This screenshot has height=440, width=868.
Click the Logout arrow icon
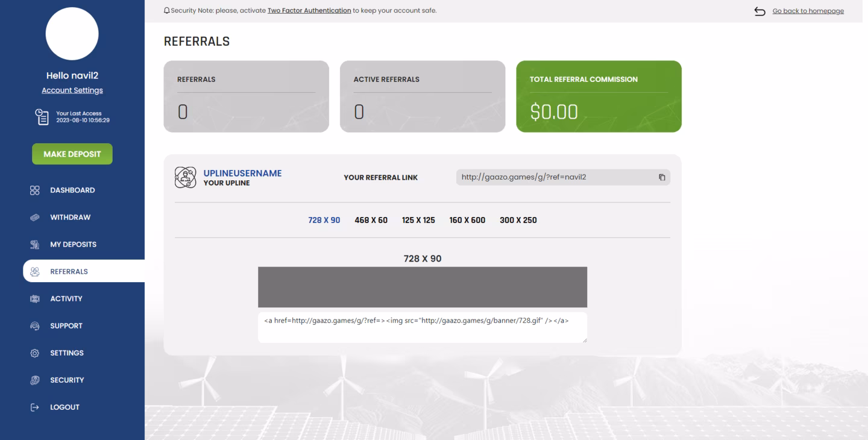pos(34,407)
